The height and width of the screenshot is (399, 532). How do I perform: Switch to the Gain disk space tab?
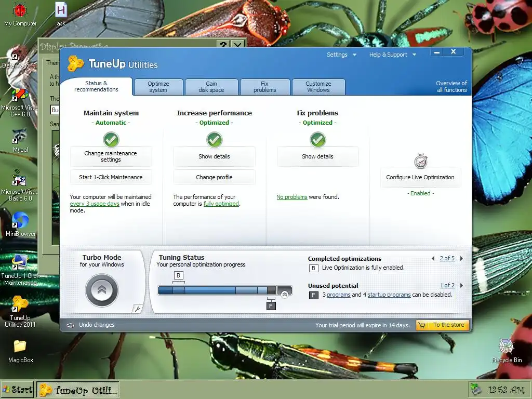pyautogui.click(x=211, y=87)
